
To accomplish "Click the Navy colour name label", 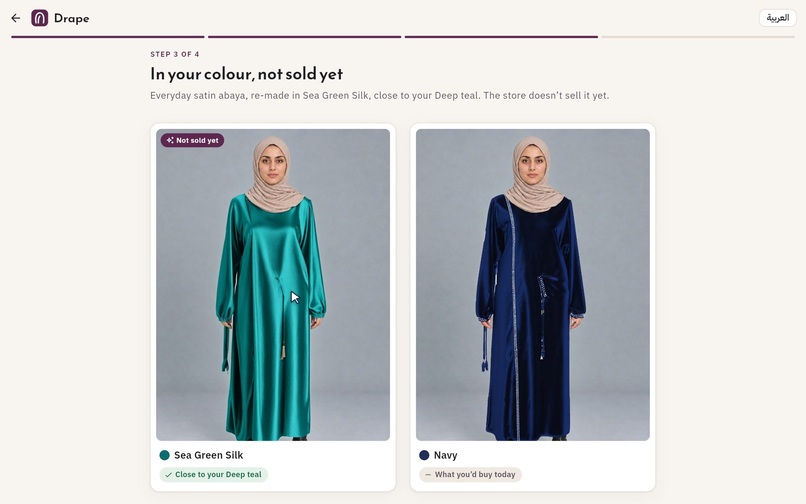I will pos(446,455).
